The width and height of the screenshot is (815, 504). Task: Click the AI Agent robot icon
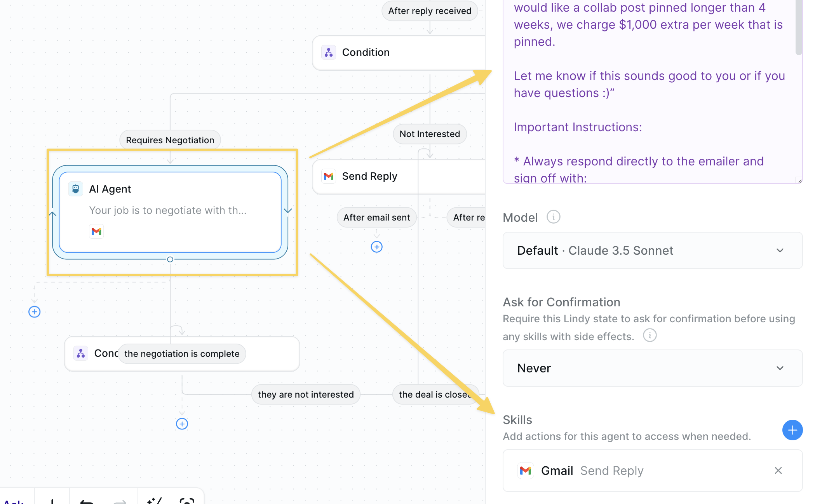point(76,189)
